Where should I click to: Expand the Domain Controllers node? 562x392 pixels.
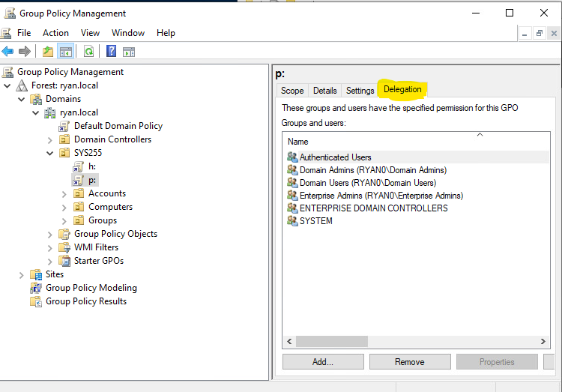(49, 140)
